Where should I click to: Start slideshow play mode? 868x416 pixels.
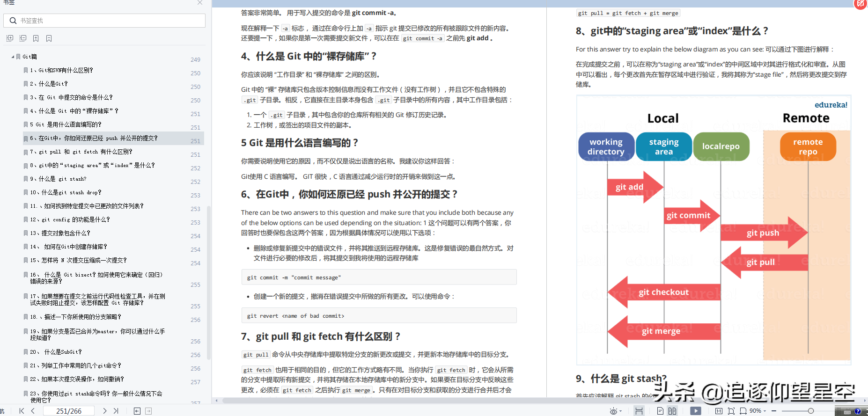point(696,411)
